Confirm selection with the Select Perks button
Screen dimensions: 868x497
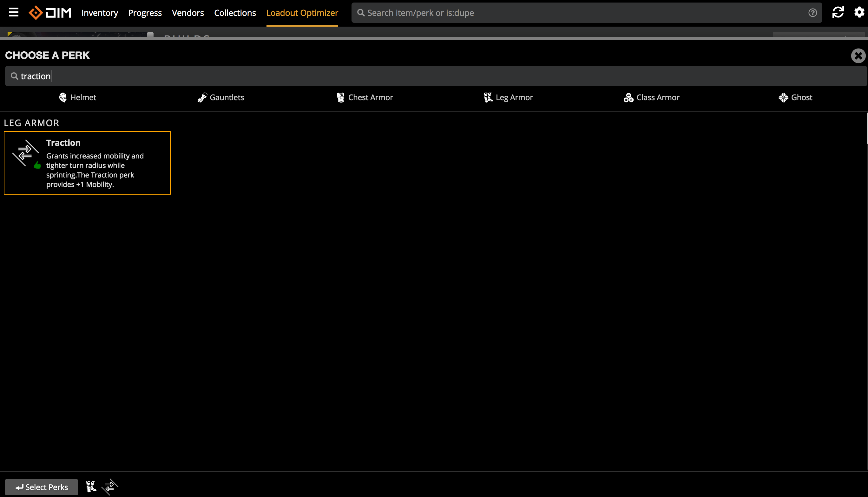42,487
